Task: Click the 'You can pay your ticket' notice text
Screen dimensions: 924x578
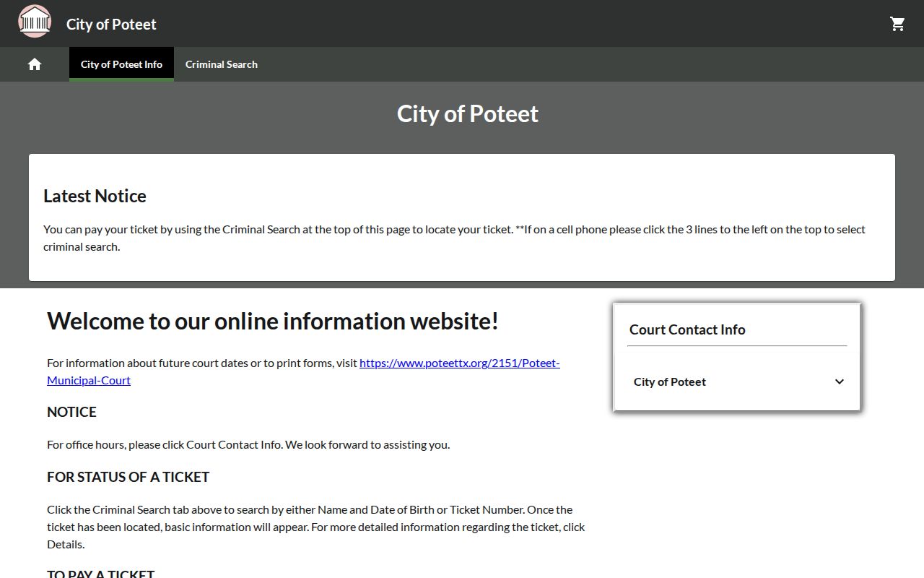Action: pos(455,238)
